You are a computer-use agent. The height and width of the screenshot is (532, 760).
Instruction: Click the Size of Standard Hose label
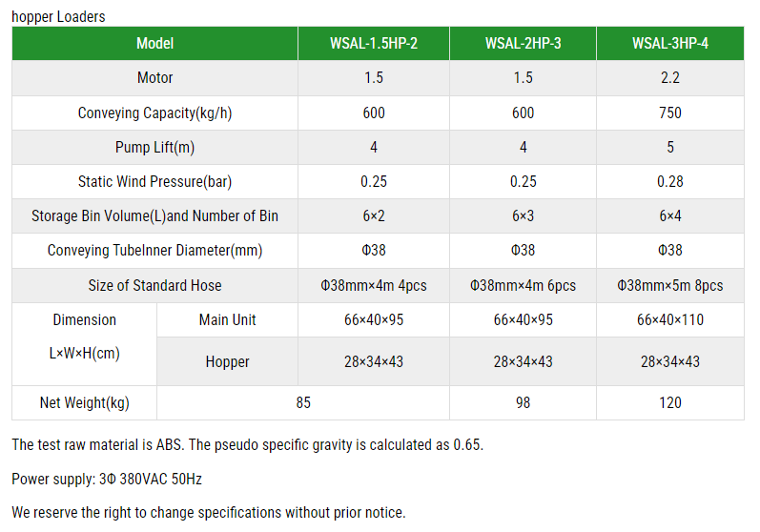[154, 285]
